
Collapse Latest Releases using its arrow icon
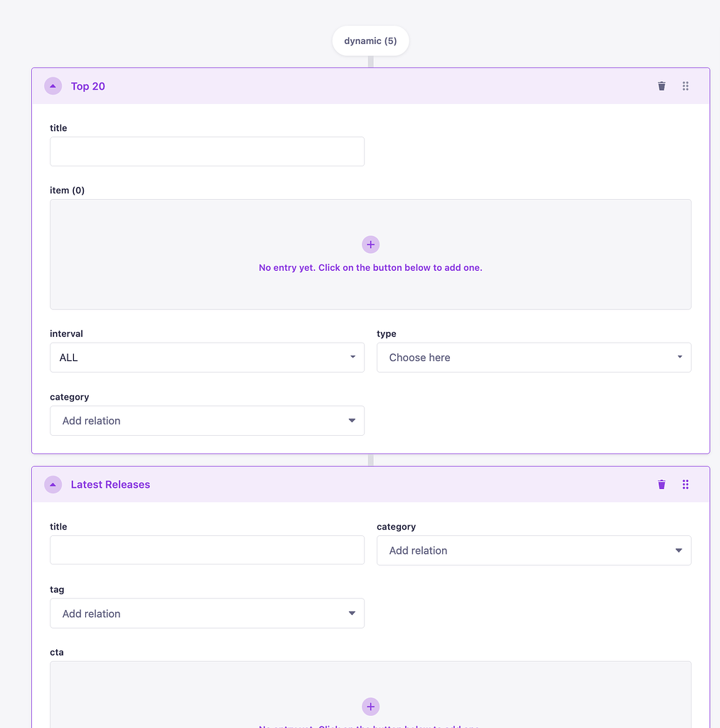click(x=53, y=484)
